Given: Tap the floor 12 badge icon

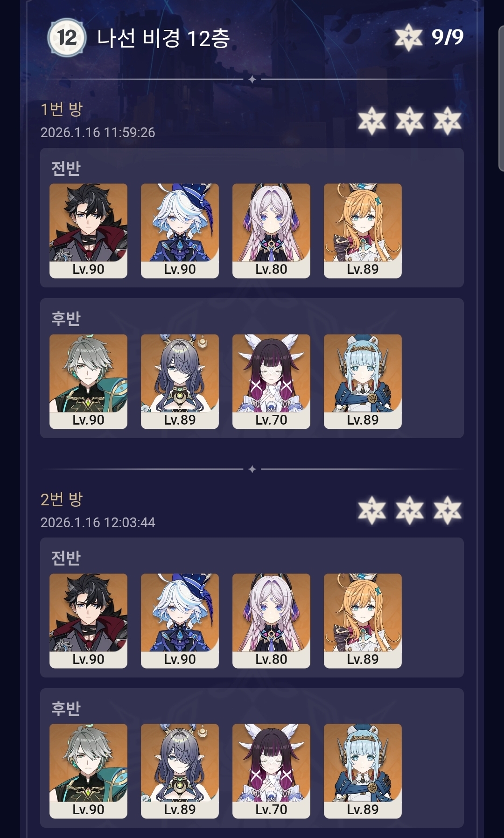Looking at the screenshot, I should [67, 37].
